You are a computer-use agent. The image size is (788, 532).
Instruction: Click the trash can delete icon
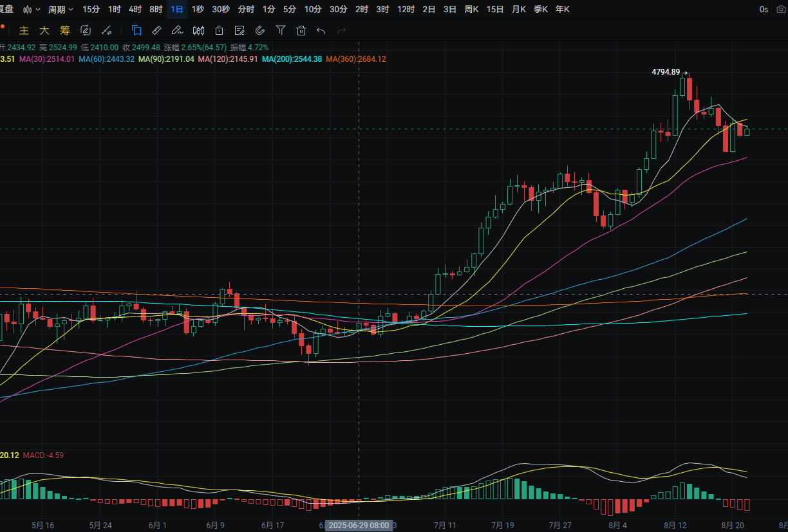tap(301, 30)
